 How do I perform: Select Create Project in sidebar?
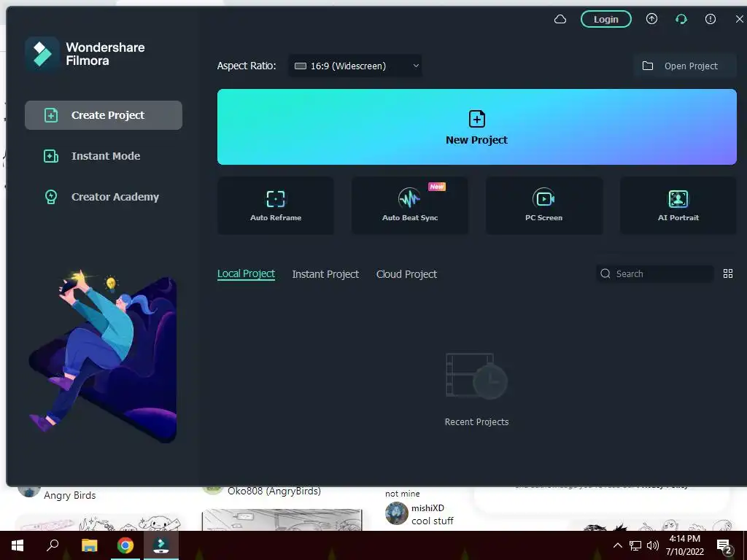[104, 115]
